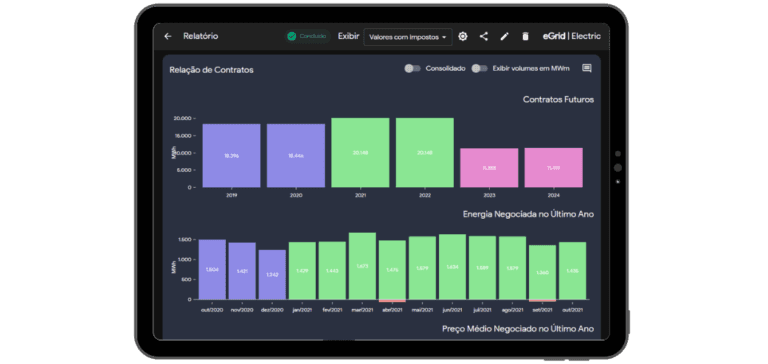This screenshot has width=768, height=364.
Task: Click the eGrid | Electric logo
Action: [x=572, y=36]
